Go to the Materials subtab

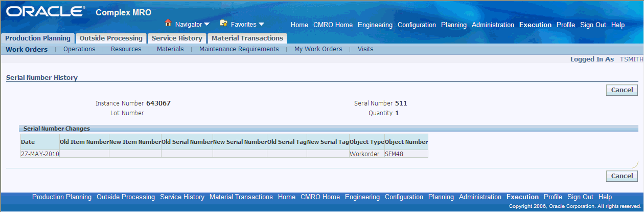tap(170, 49)
